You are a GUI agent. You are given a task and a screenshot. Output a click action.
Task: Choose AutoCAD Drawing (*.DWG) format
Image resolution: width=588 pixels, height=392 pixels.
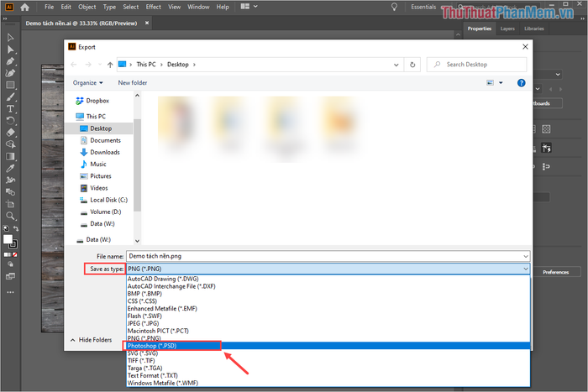click(x=328, y=279)
